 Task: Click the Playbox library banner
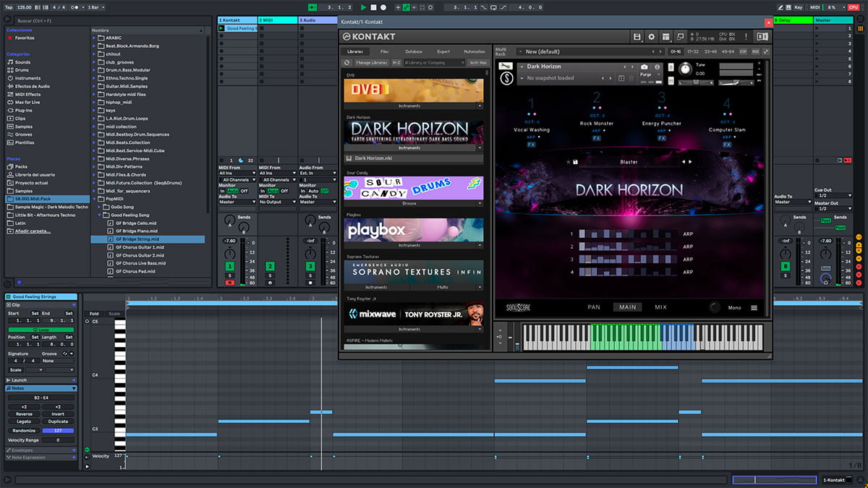[x=414, y=230]
